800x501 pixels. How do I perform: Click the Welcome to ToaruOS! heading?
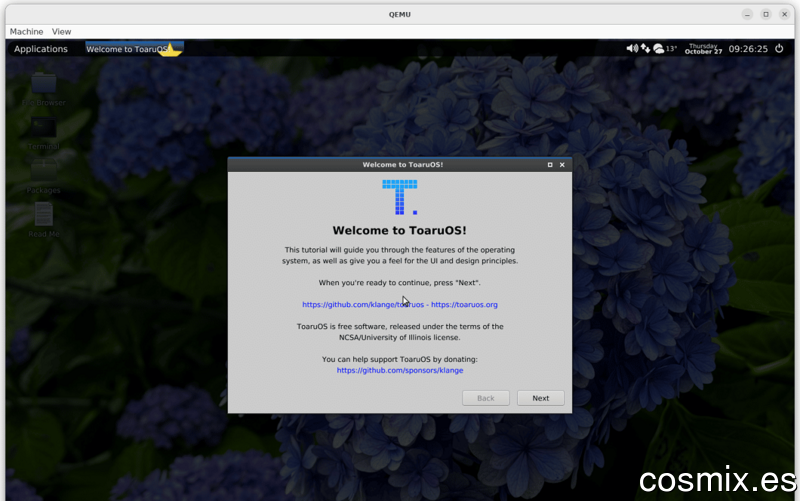pos(399,231)
